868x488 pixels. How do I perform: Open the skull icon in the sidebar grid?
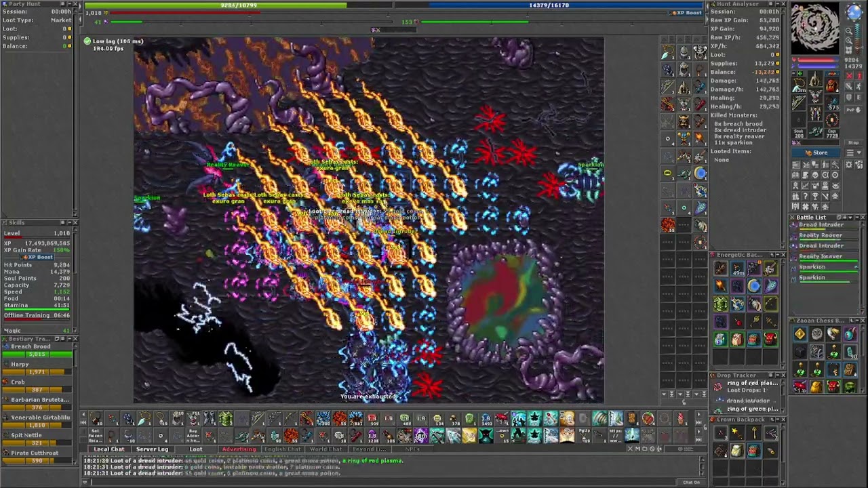(815, 175)
